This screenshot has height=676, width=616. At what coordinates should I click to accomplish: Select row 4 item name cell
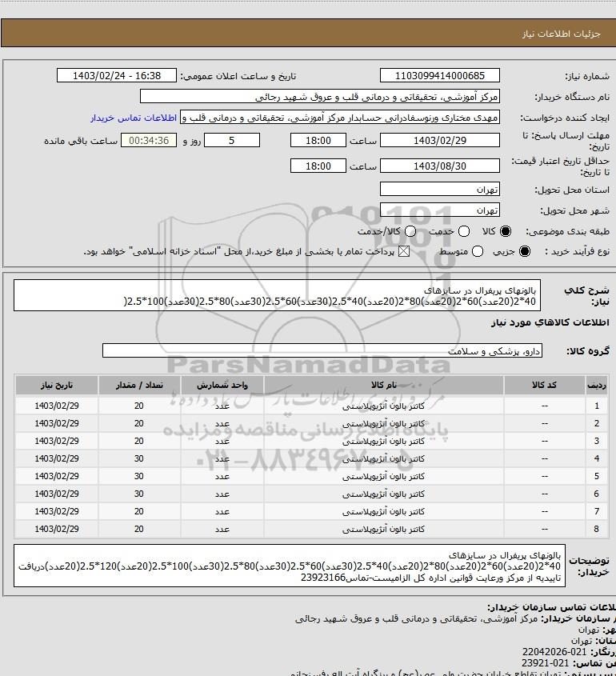coord(384,459)
